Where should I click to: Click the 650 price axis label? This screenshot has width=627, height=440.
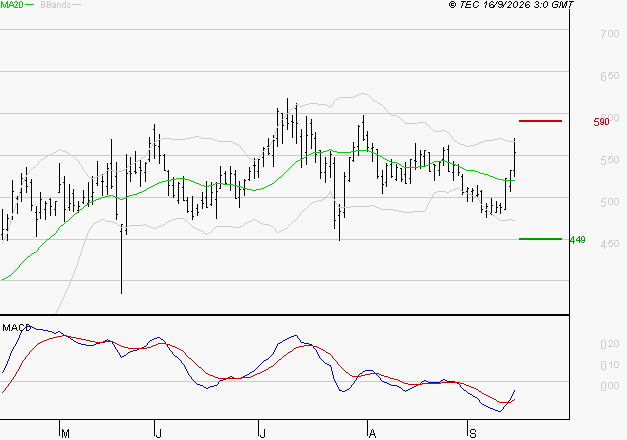pos(610,76)
